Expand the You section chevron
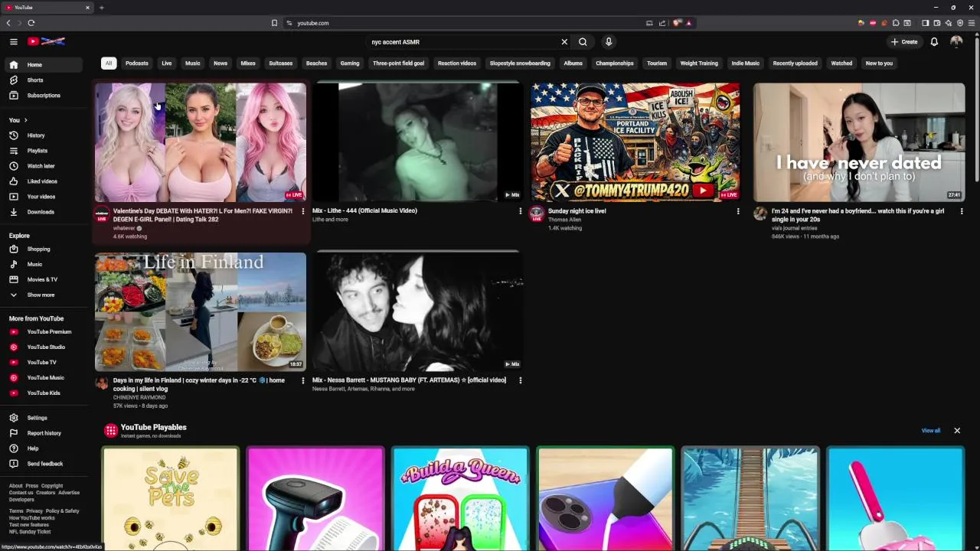This screenshot has width=980, height=551. click(25, 120)
